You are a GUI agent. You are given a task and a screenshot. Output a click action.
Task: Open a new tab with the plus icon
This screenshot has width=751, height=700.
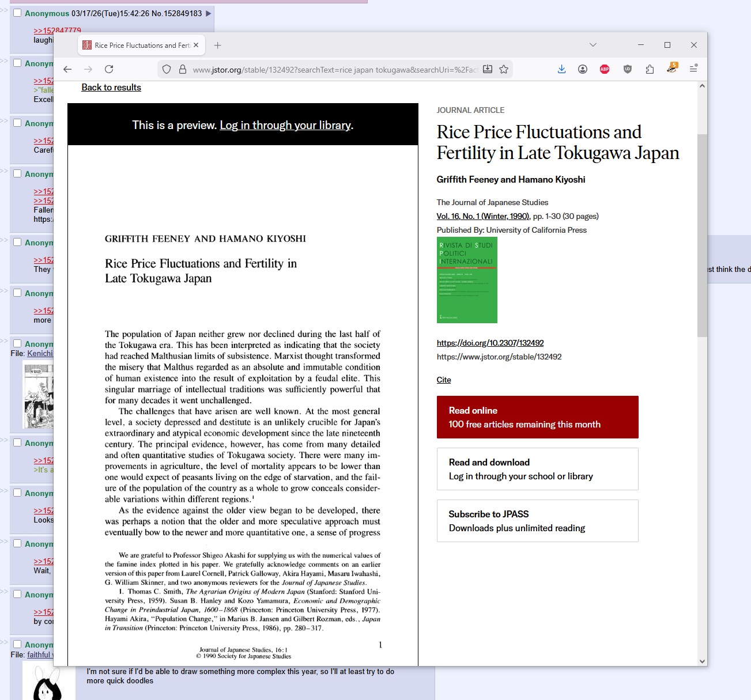pyautogui.click(x=217, y=46)
